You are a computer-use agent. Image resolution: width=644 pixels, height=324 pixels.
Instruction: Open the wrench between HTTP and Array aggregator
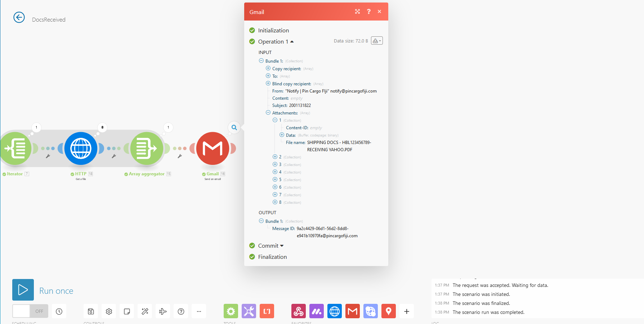(114, 156)
